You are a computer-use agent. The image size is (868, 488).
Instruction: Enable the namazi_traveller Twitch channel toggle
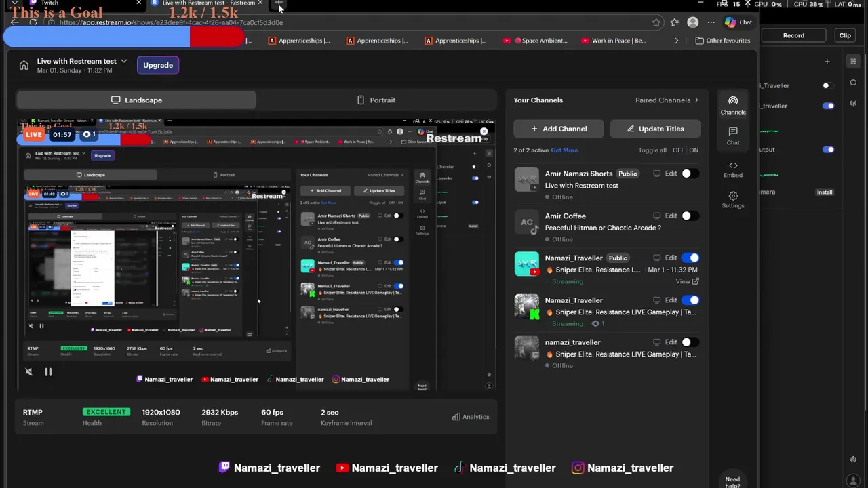pos(690,342)
